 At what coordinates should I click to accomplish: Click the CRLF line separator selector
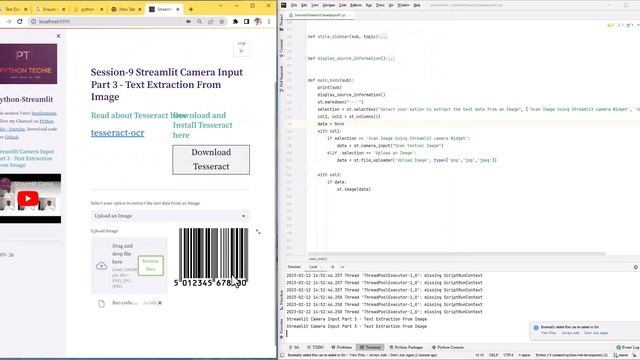pos(493,355)
